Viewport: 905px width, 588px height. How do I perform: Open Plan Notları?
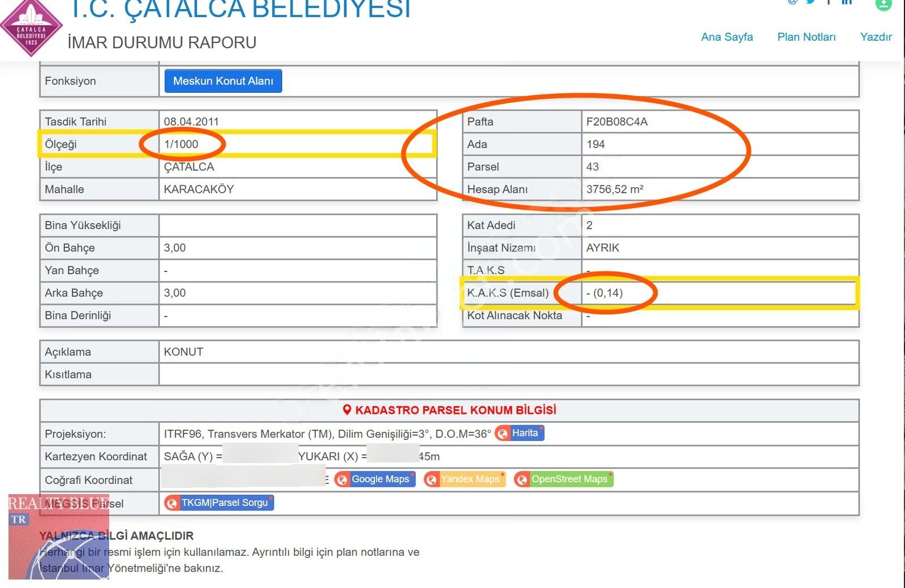(x=807, y=37)
